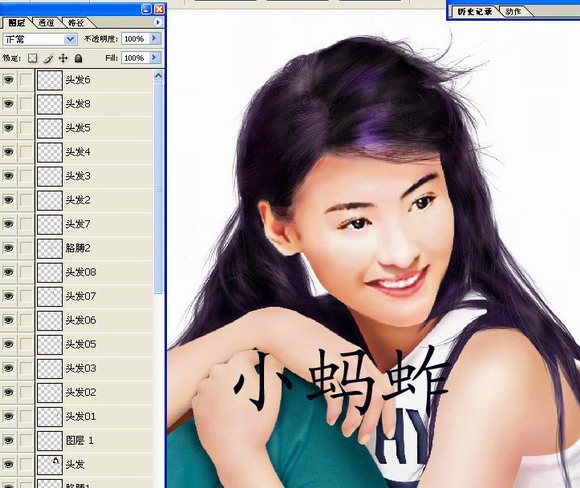
Task: Hide the 头发03 layer
Action: (x=9, y=368)
